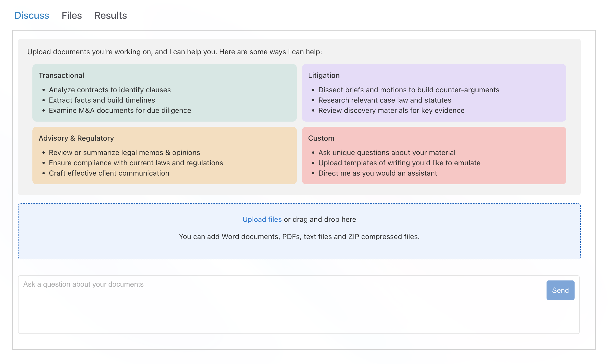Screen dimensions: 608x364
Task: Click 'Extract facts and build timelines'
Action: (x=102, y=100)
